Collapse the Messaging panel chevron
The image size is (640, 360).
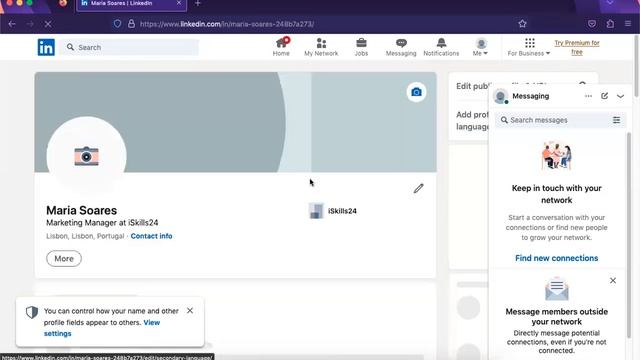pos(620,96)
